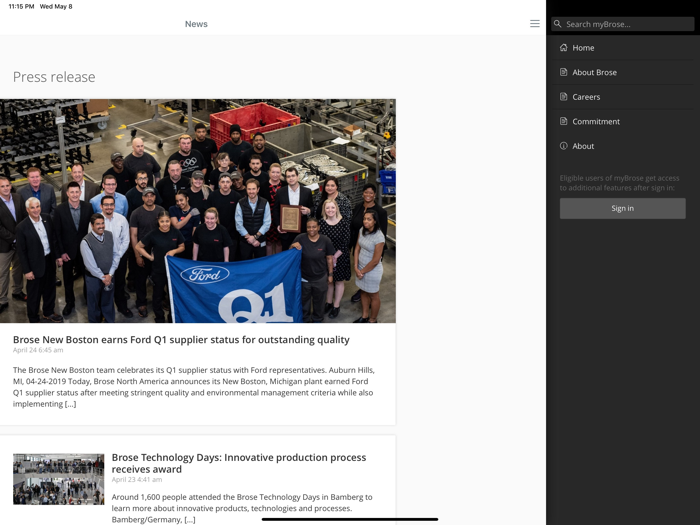
Task: Open the Brose Technology Days article headline
Action: pos(239,463)
